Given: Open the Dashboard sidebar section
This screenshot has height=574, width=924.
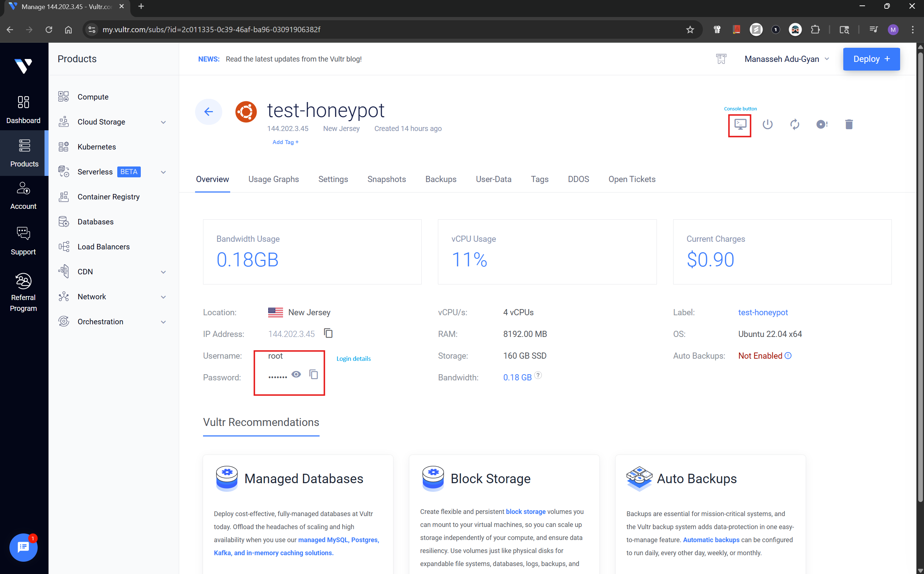Looking at the screenshot, I should click(24, 109).
